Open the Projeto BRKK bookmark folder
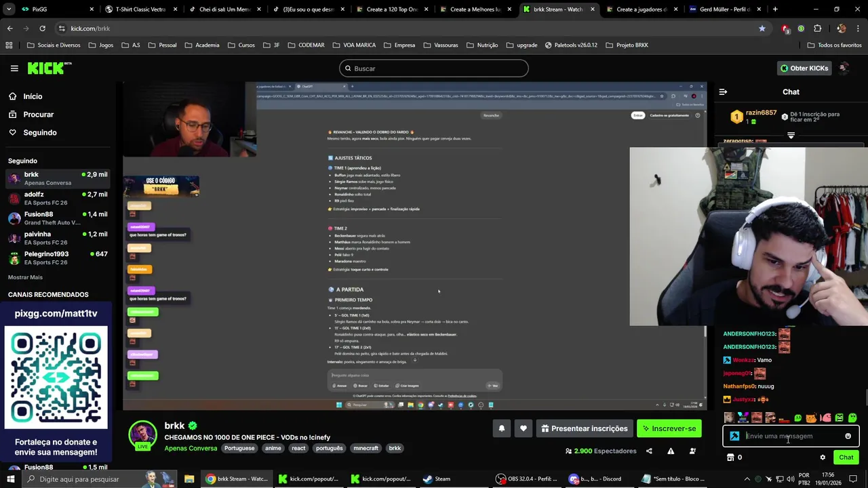 tap(627, 45)
